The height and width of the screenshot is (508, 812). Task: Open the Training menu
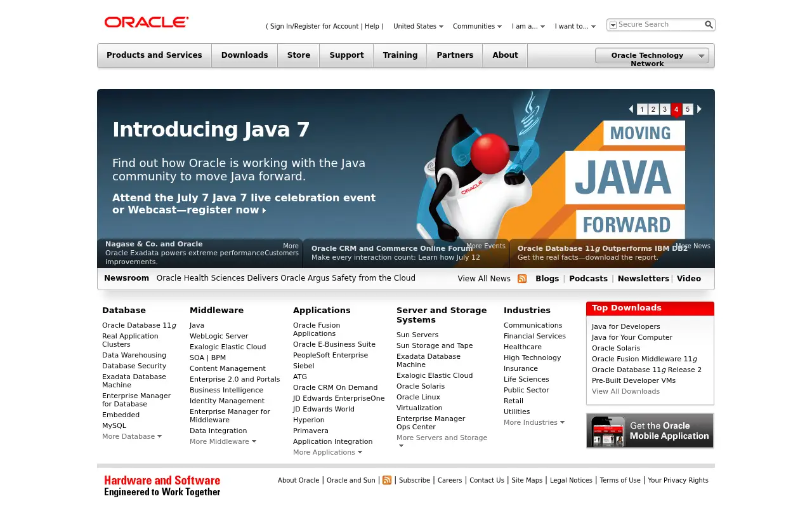coord(400,55)
